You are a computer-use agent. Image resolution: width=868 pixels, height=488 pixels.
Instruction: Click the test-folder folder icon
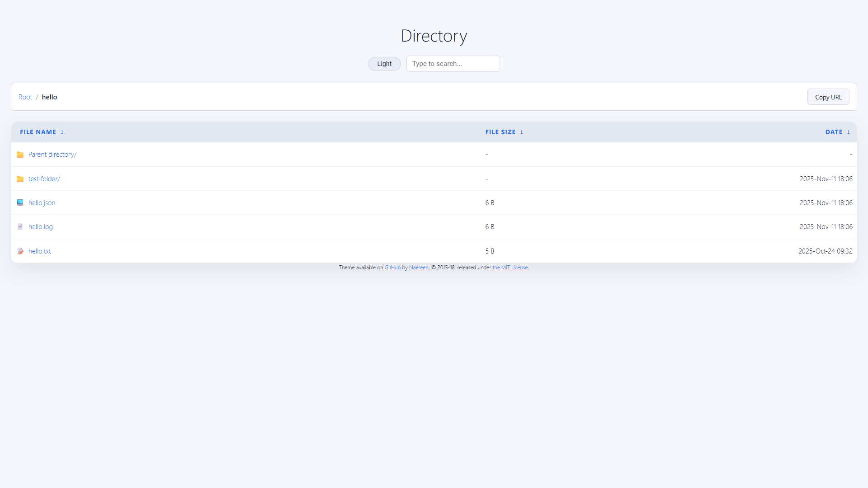tap(20, 179)
